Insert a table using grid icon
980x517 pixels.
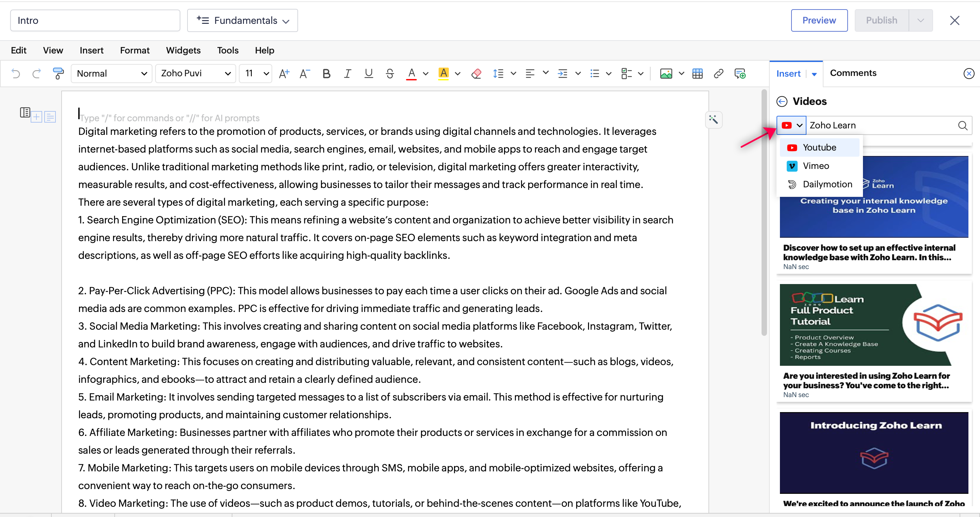click(x=697, y=74)
